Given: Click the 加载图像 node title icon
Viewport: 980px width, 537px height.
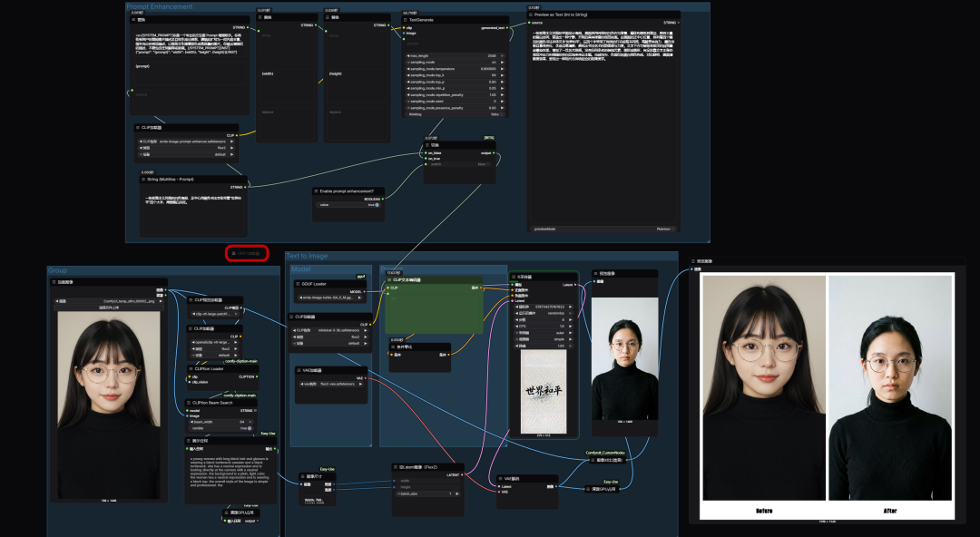Looking at the screenshot, I should pos(54,283).
